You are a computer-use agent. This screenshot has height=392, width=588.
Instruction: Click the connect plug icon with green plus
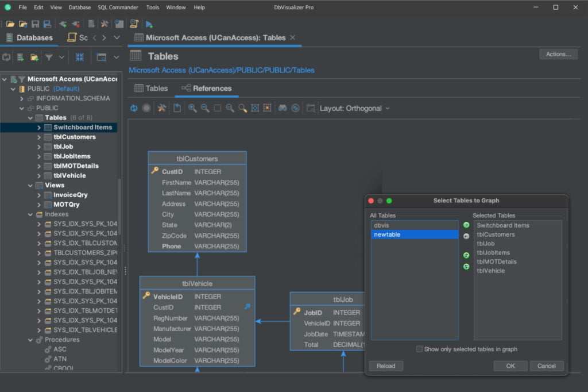(x=63, y=24)
